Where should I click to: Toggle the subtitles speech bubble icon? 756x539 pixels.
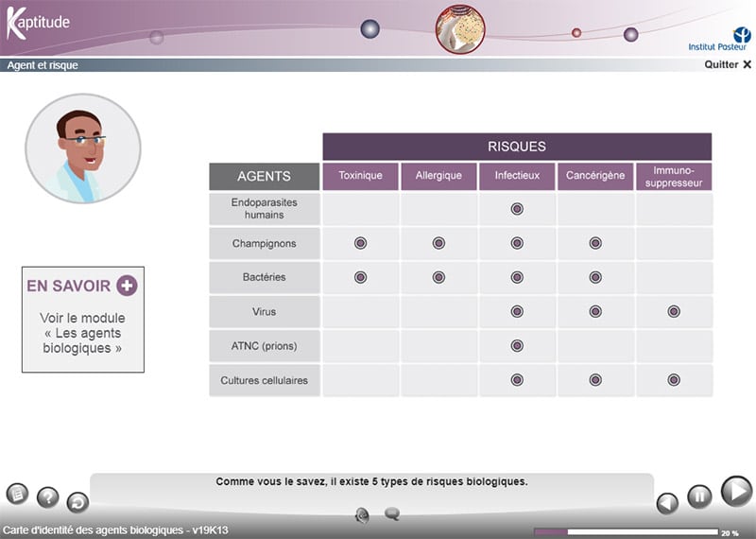pyautogui.click(x=392, y=514)
